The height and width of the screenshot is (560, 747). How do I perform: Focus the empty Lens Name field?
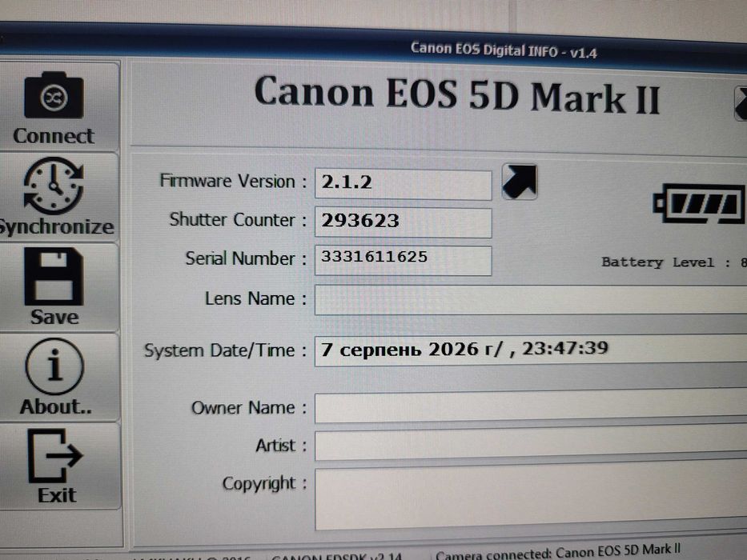pyautogui.click(x=531, y=300)
